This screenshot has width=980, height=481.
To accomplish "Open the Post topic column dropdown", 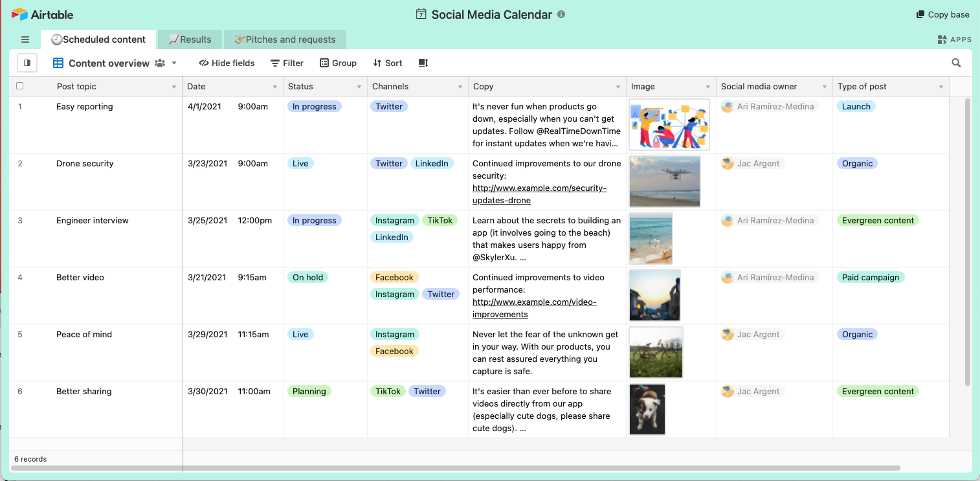I will click(174, 87).
